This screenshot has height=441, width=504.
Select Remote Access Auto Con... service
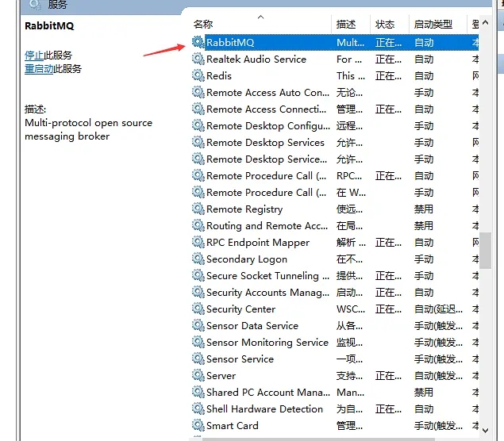click(267, 93)
